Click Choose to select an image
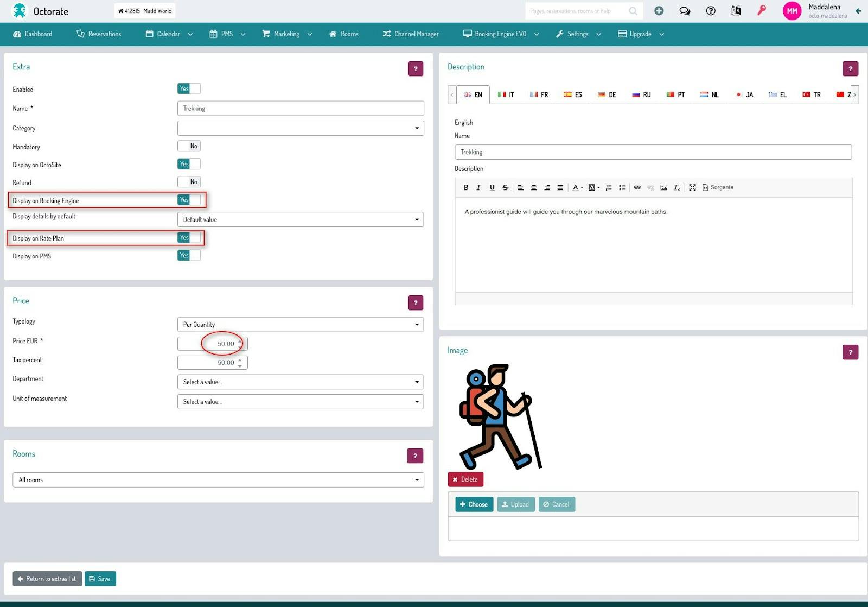The image size is (868, 607). click(x=474, y=504)
